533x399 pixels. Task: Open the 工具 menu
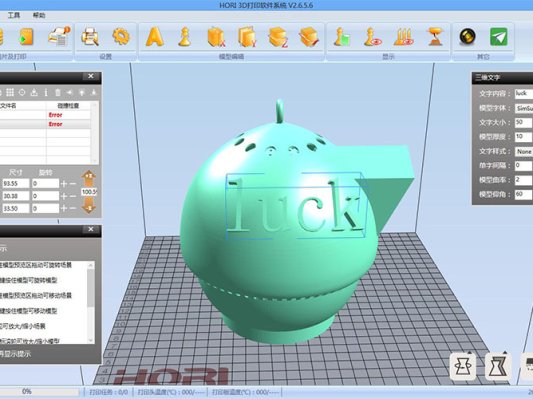point(14,15)
